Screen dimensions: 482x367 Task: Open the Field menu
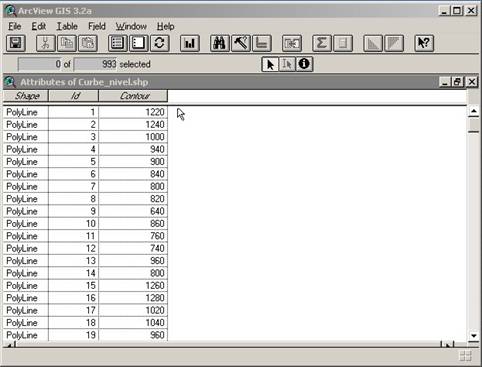[97, 26]
